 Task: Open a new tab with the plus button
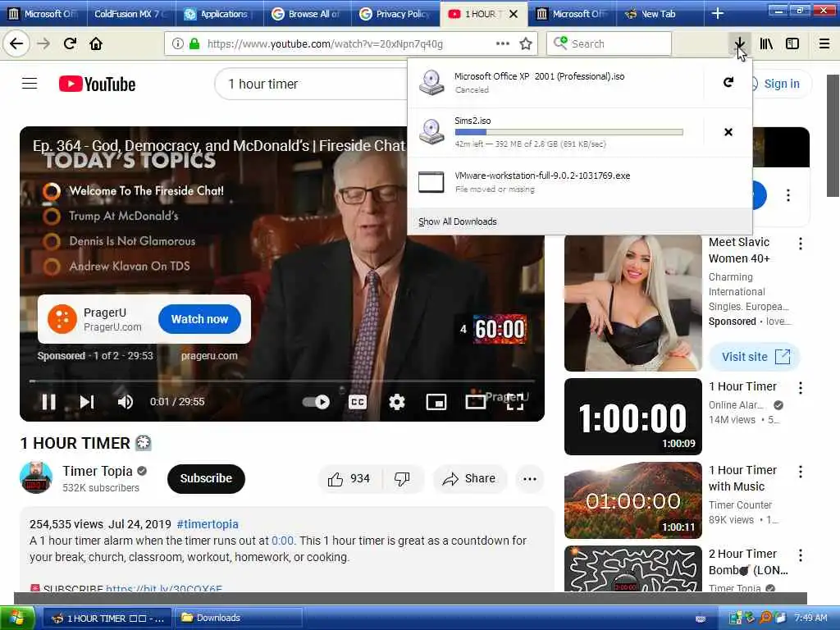717,14
